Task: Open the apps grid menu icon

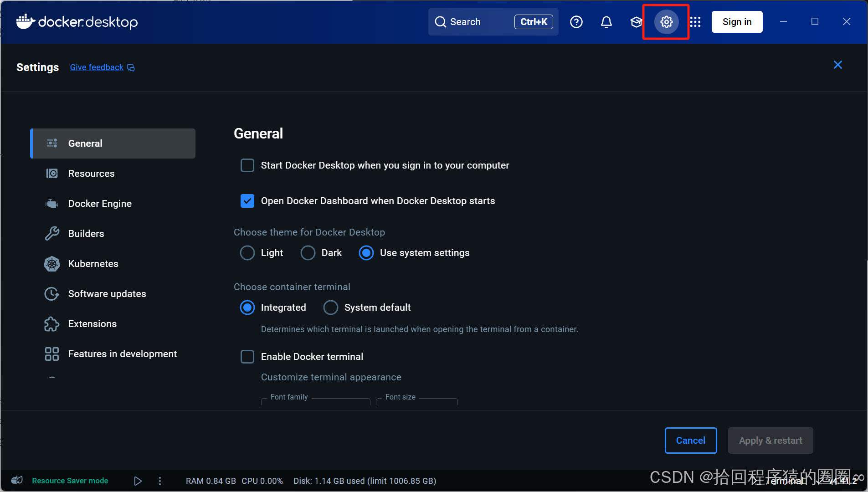Action: [695, 22]
